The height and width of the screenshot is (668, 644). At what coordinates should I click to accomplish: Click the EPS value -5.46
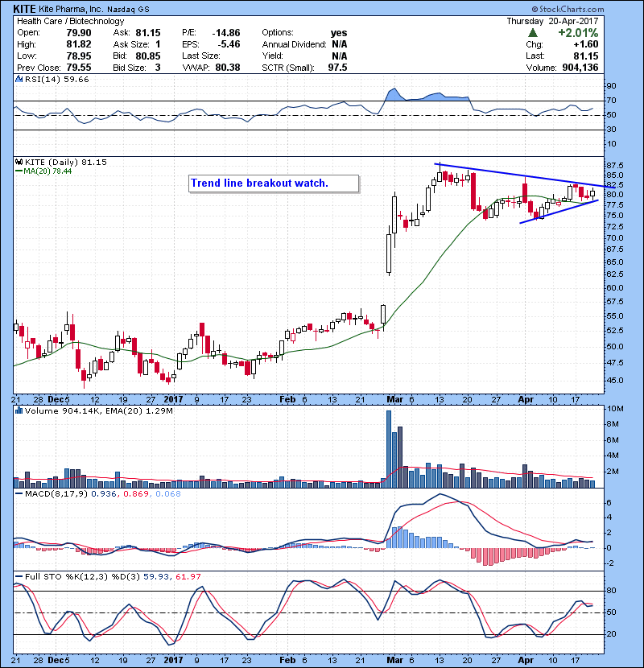(229, 44)
